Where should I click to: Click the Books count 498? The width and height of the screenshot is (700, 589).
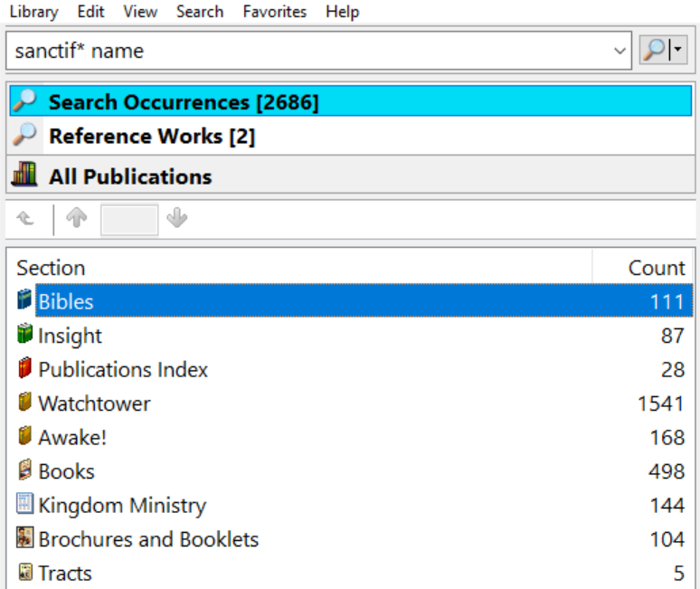tap(667, 471)
